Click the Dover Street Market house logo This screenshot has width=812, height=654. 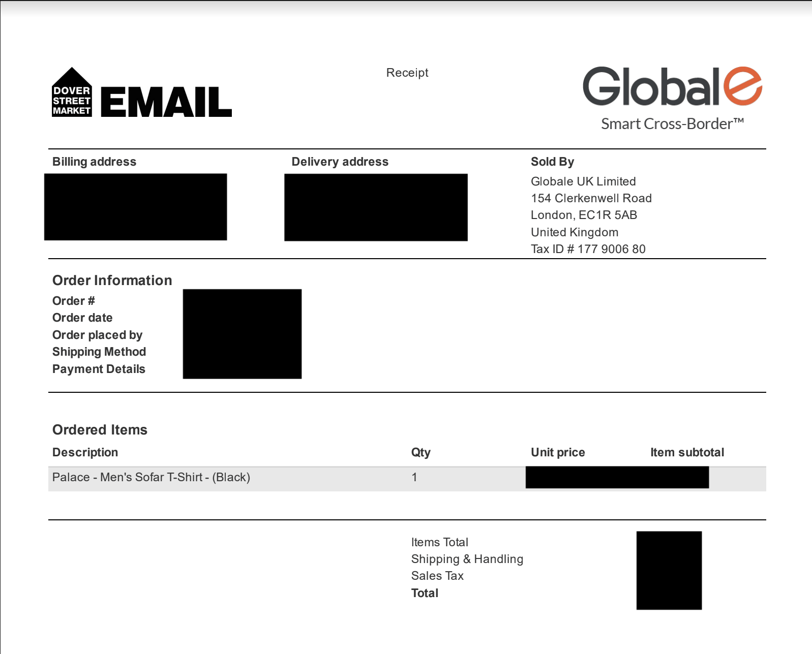(x=72, y=92)
